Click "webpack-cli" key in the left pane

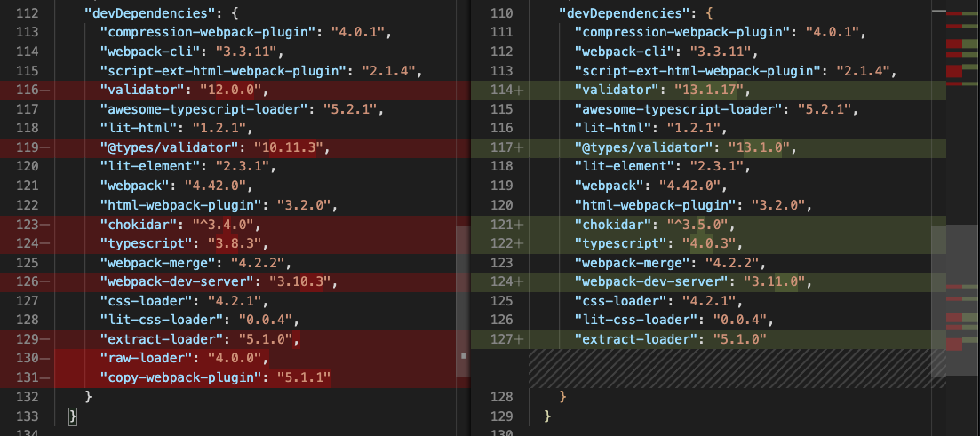coord(151,52)
